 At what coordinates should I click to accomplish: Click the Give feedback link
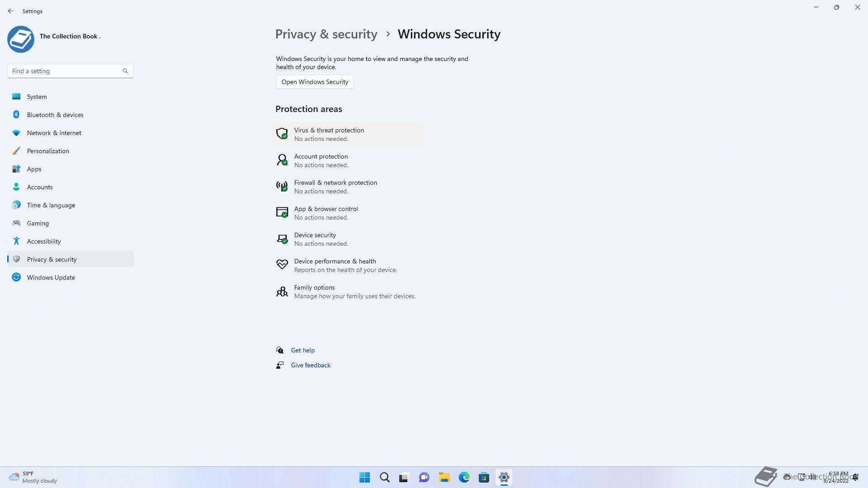pyautogui.click(x=311, y=365)
